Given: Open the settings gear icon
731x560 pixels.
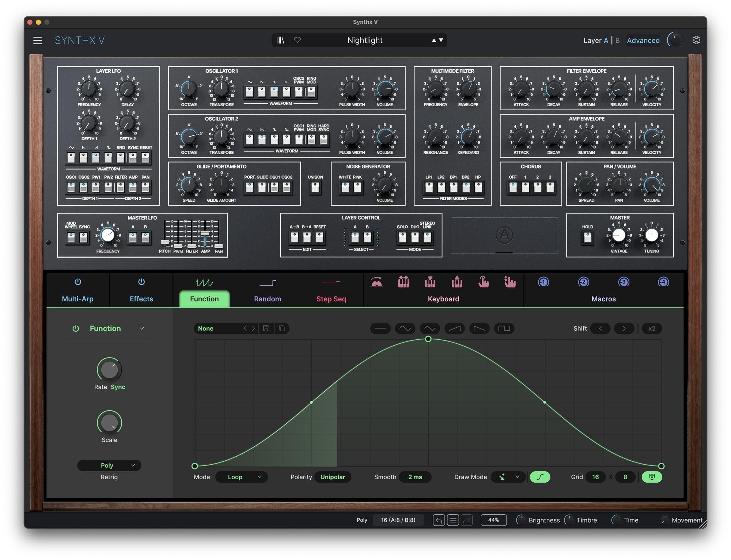Looking at the screenshot, I should [696, 40].
